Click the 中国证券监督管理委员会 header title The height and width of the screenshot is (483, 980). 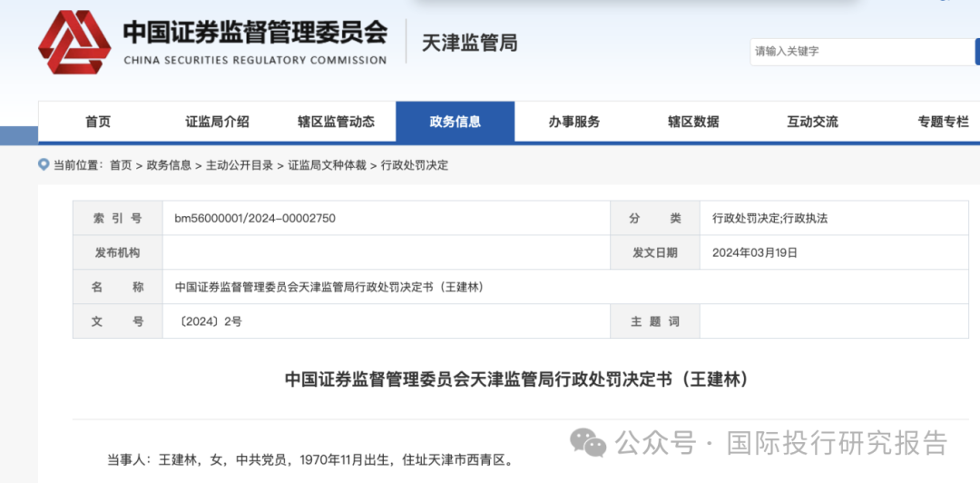pos(254,33)
